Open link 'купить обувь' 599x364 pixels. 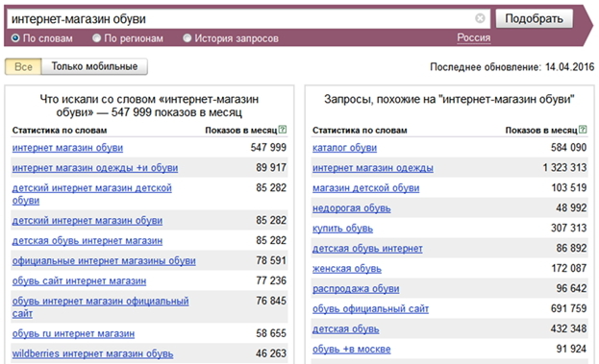(342, 229)
